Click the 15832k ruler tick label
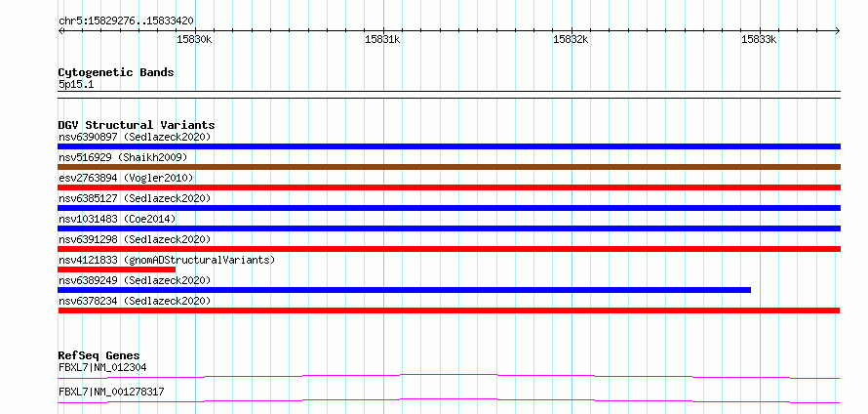Viewport: 868px width, 414px height. click(571, 39)
